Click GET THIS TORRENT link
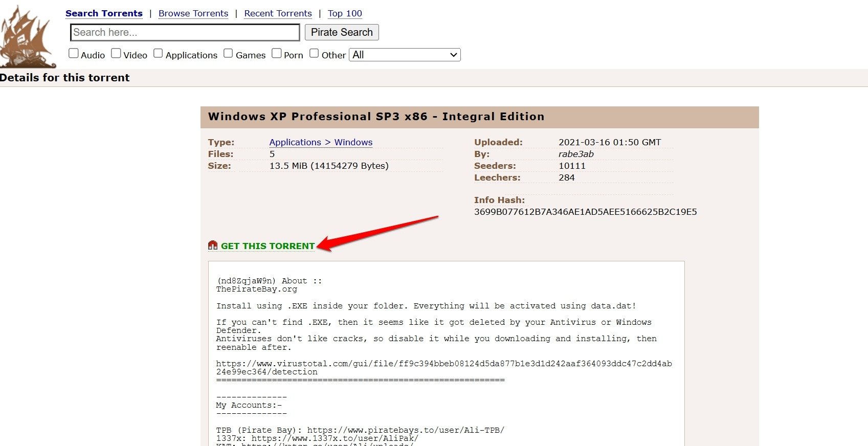The width and height of the screenshot is (868, 446). pos(268,246)
